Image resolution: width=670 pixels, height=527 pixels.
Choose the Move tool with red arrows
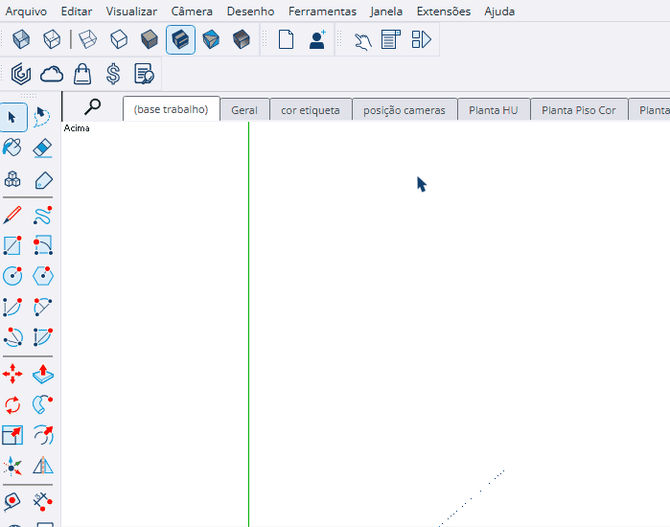12,375
